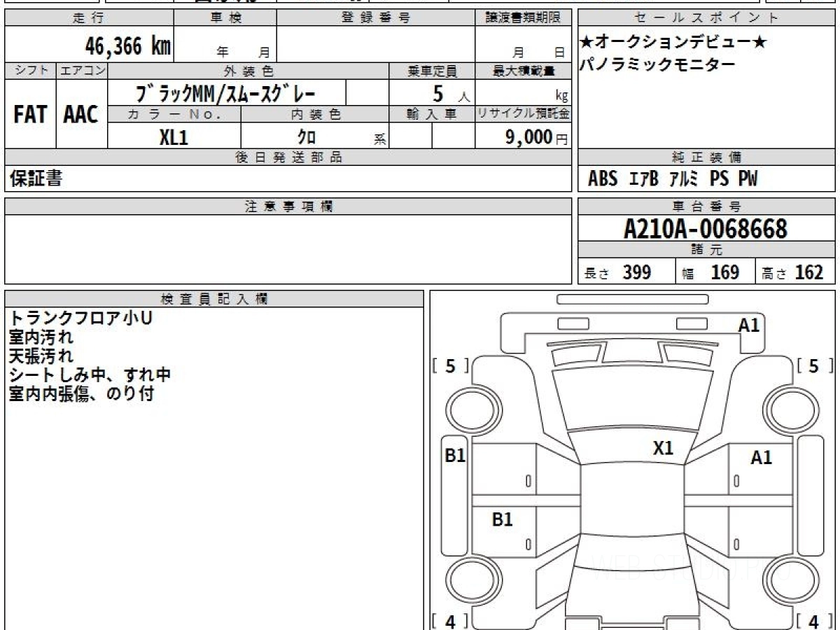This screenshot has width=840, height=630.
Task: Click the 注意事項欄 header
Action: coord(288,206)
